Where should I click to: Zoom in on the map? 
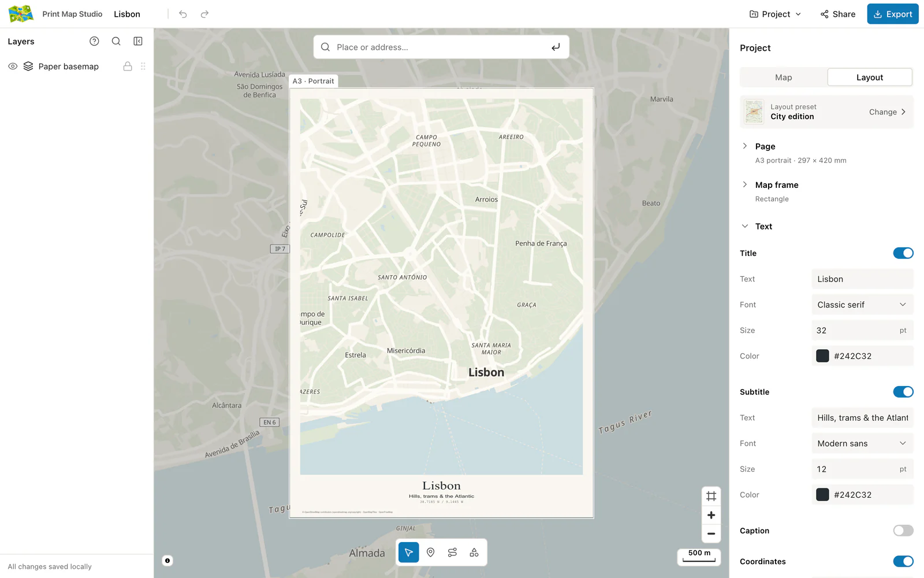click(711, 515)
